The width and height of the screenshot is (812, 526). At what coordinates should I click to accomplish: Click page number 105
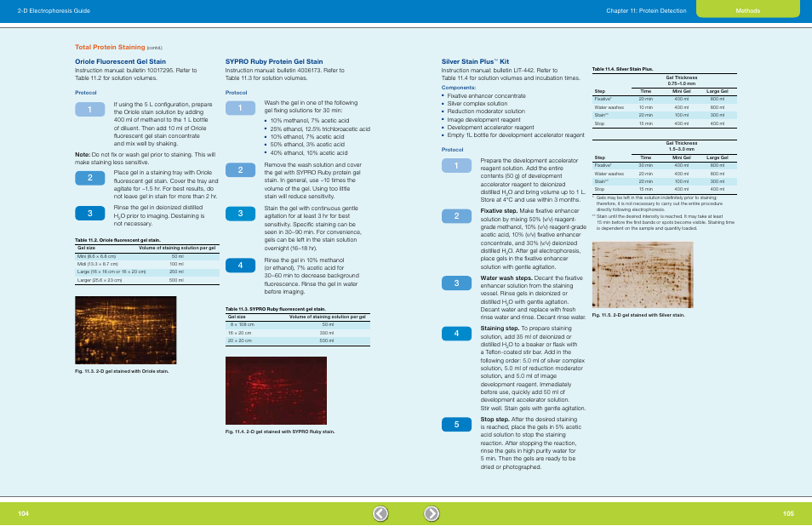(788, 513)
